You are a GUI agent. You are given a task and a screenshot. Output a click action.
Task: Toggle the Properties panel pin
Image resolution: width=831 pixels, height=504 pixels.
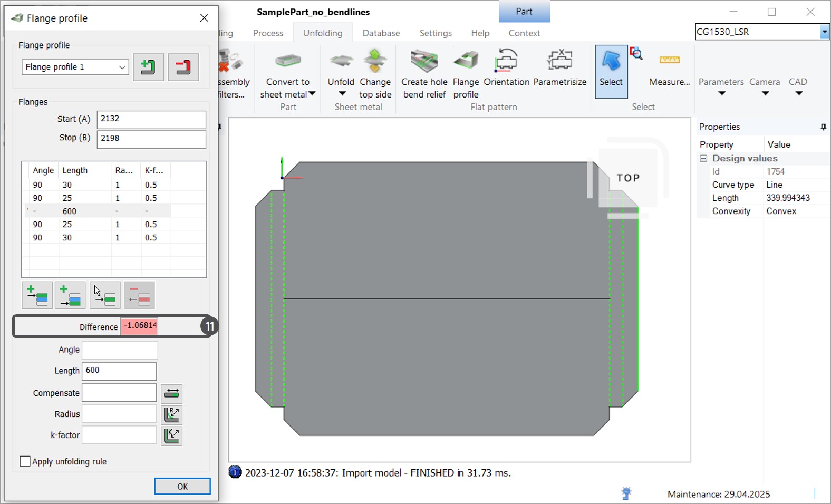823,127
